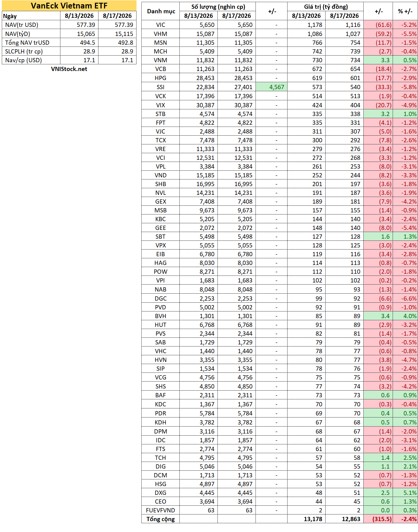The width and height of the screenshot is (418, 532).
Task: Select the SHB ticker cell
Action: (x=161, y=184)
